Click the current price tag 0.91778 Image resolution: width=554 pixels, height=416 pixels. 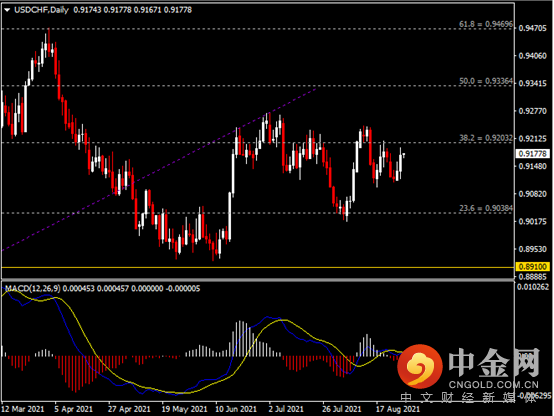533,154
